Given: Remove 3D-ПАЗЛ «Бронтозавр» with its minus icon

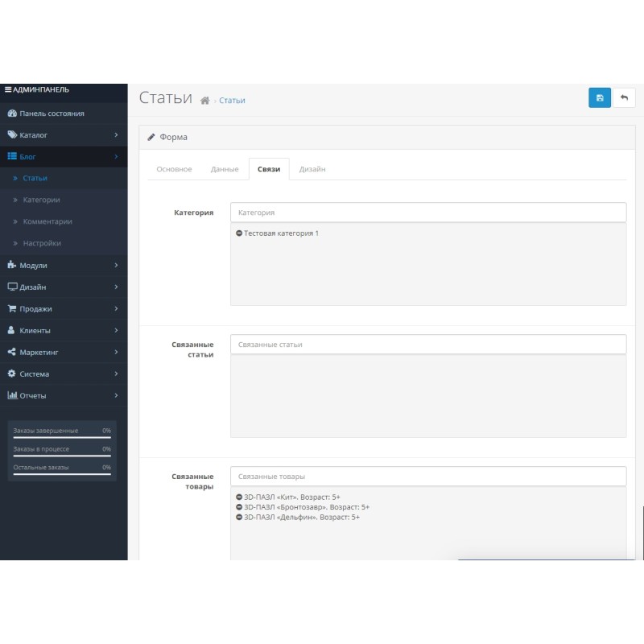Looking at the screenshot, I should (x=239, y=507).
